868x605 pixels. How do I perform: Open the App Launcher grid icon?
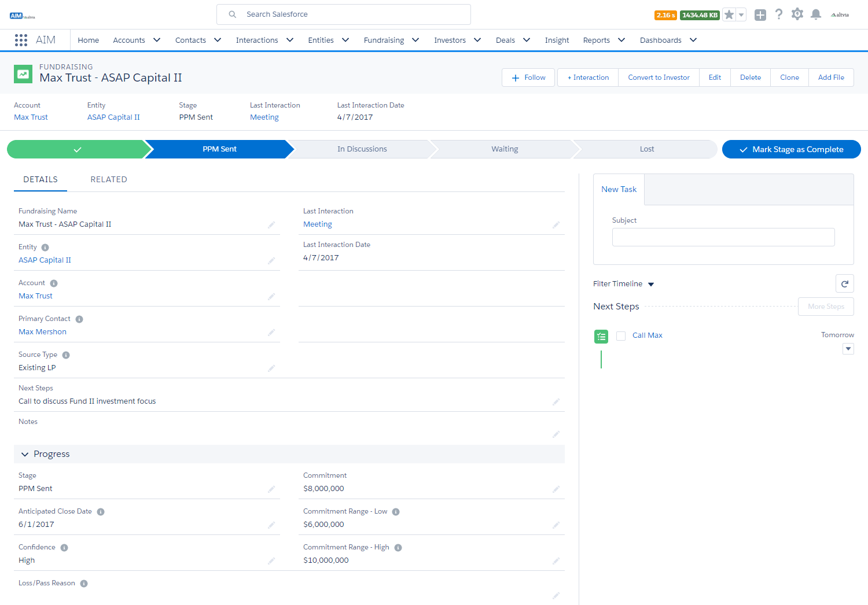click(x=21, y=40)
